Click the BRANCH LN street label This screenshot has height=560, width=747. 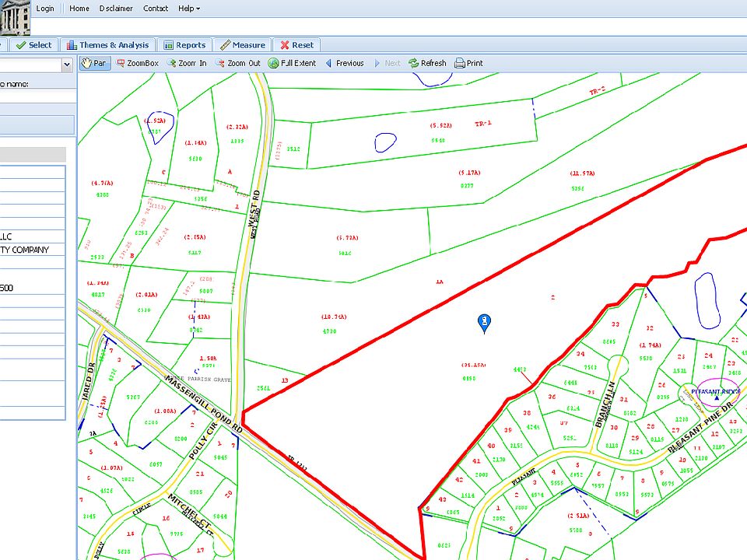(605, 404)
